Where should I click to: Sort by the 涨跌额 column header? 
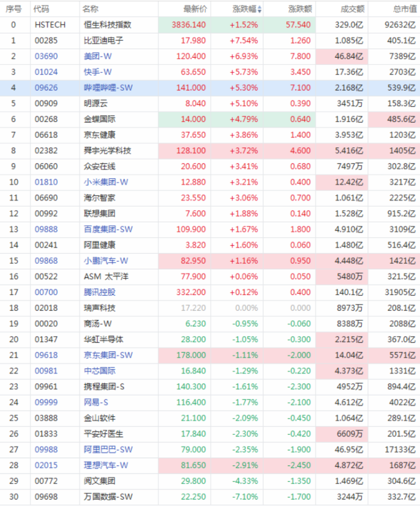(300, 9)
